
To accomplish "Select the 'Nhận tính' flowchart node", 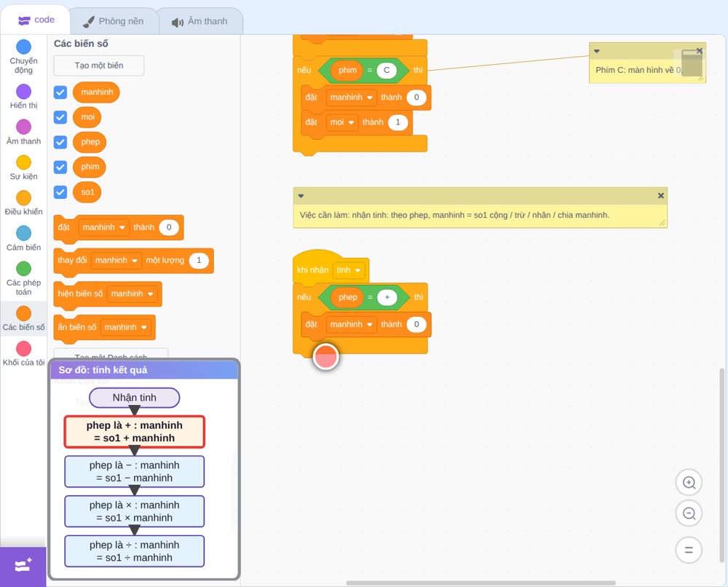I will [134, 398].
